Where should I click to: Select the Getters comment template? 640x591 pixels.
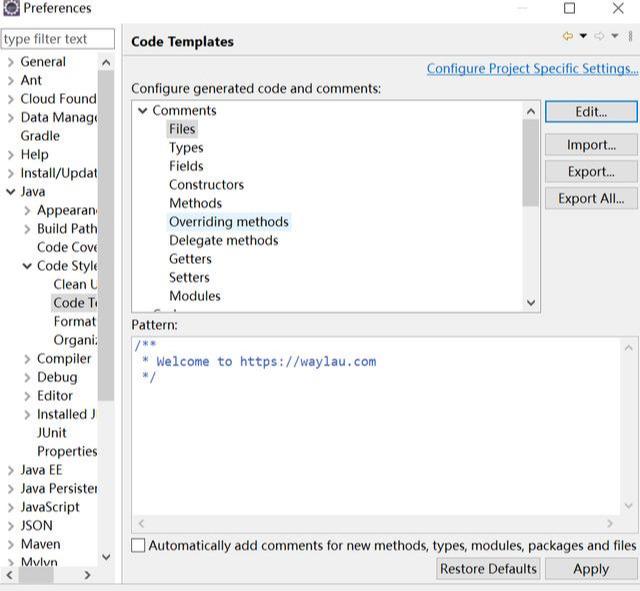tap(190, 259)
